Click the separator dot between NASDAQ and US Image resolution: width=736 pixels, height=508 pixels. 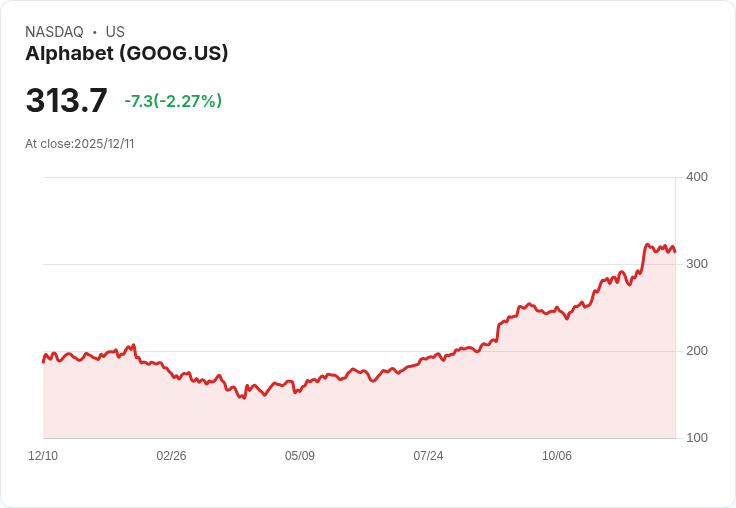point(95,32)
